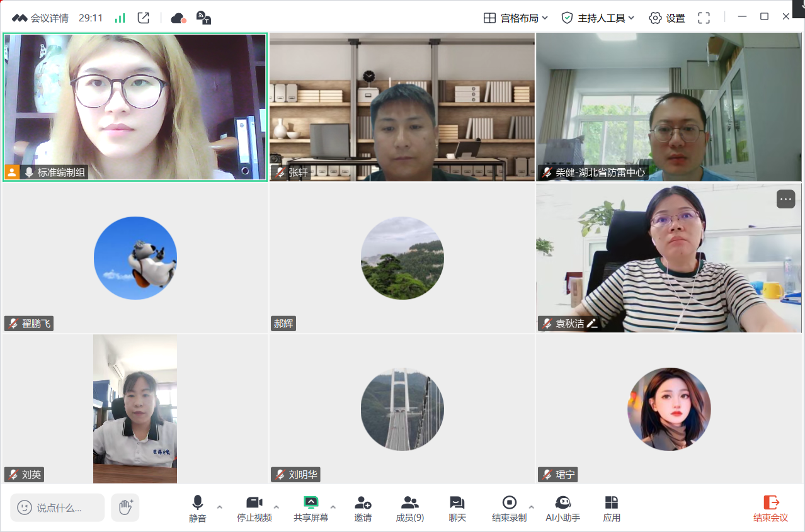Screen dimensions: 805x532
Task: Raise hand using the hand icon
Action: click(125, 507)
